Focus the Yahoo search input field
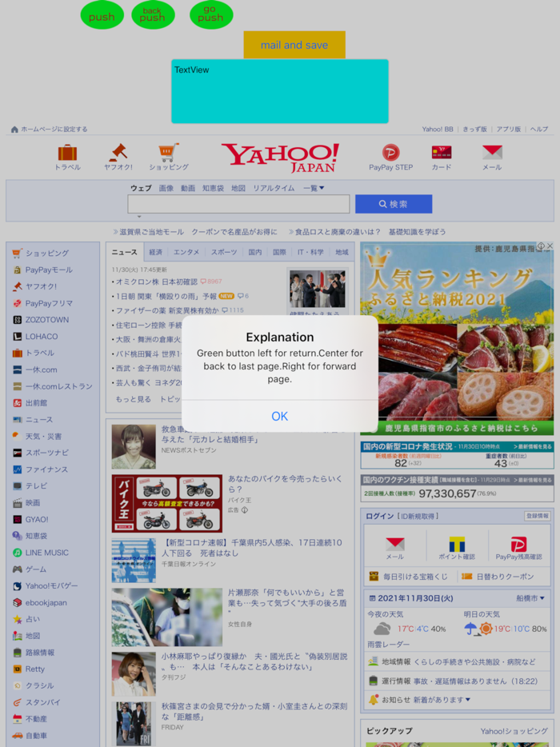This screenshot has height=747, width=560. [x=238, y=204]
